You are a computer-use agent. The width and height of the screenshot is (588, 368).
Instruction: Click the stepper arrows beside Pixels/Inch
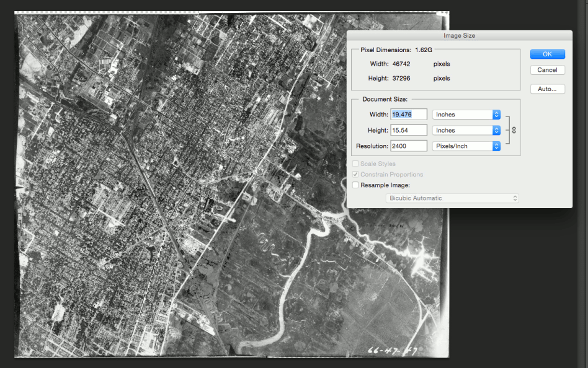pos(496,146)
